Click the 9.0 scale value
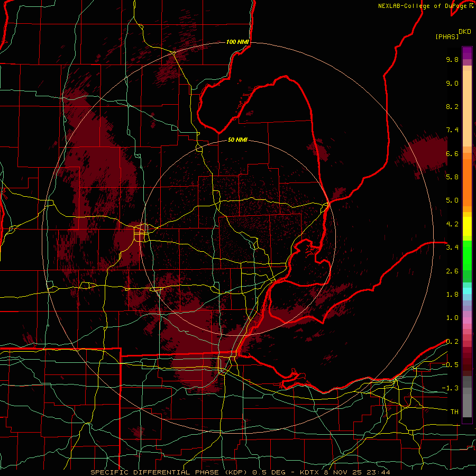 pos(452,83)
